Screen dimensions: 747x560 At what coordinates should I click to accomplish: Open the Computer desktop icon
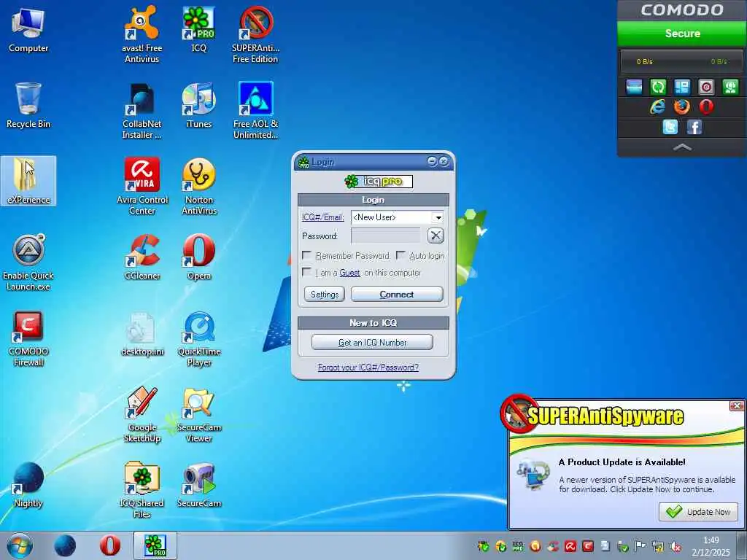pyautogui.click(x=28, y=29)
